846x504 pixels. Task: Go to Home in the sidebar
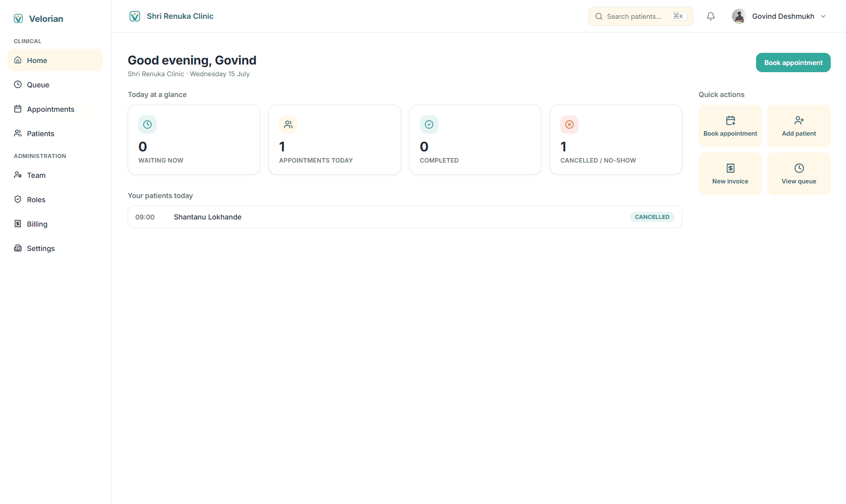point(55,60)
